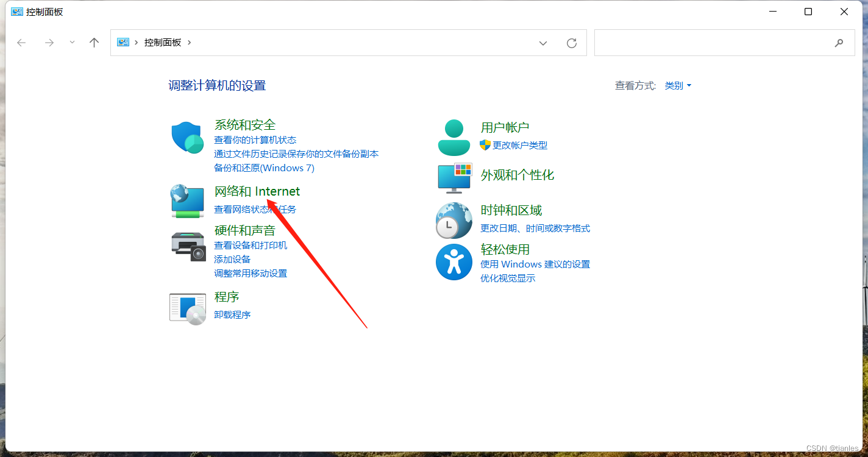The width and height of the screenshot is (868, 457).
Task: Click 使用 Windows 建议的设置 link
Action: pyautogui.click(x=535, y=264)
